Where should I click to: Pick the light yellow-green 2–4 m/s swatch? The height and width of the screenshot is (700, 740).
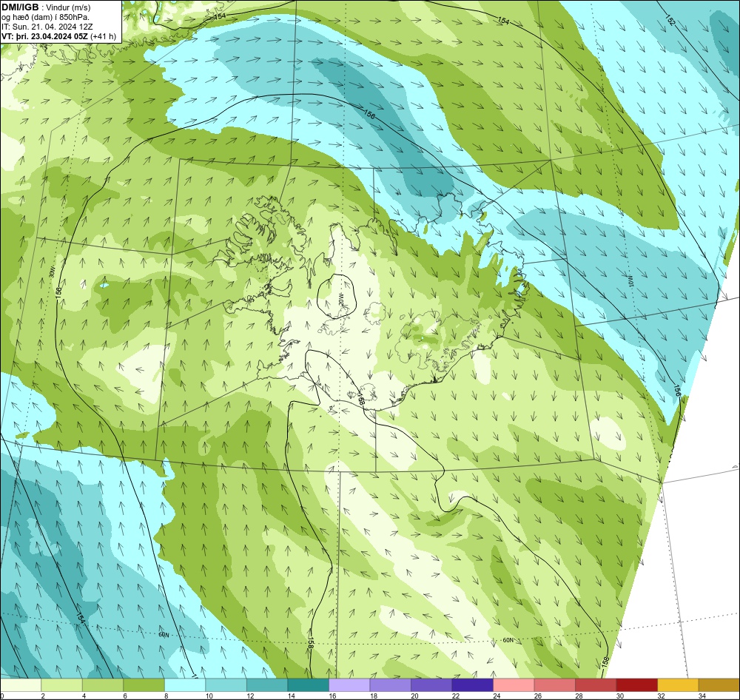[62, 685]
